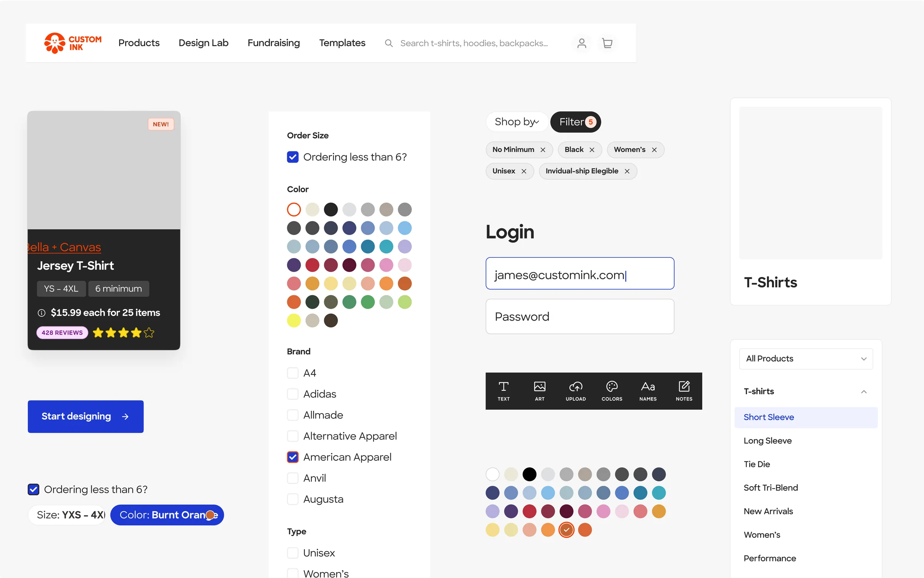Viewport: 924px width, 578px height.
Task: Select Long Sleeve category
Action: [768, 441]
